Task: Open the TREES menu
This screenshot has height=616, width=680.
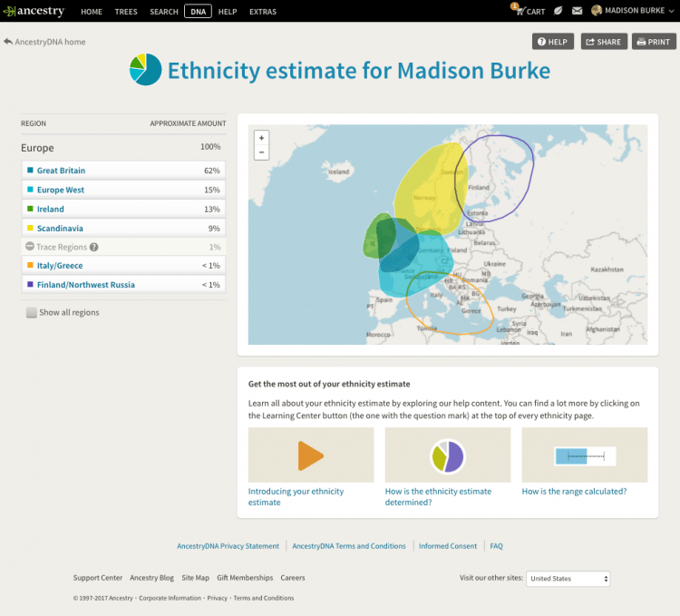Action: click(x=126, y=12)
